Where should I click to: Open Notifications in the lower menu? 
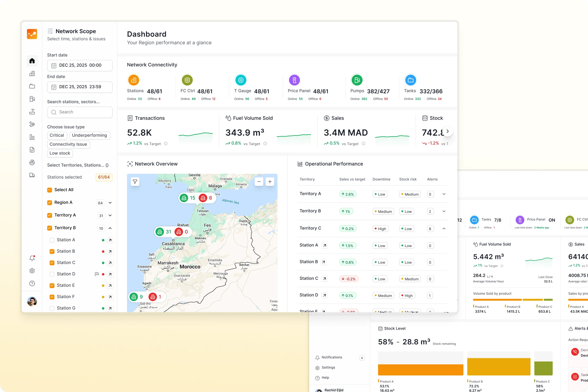tap(332, 357)
